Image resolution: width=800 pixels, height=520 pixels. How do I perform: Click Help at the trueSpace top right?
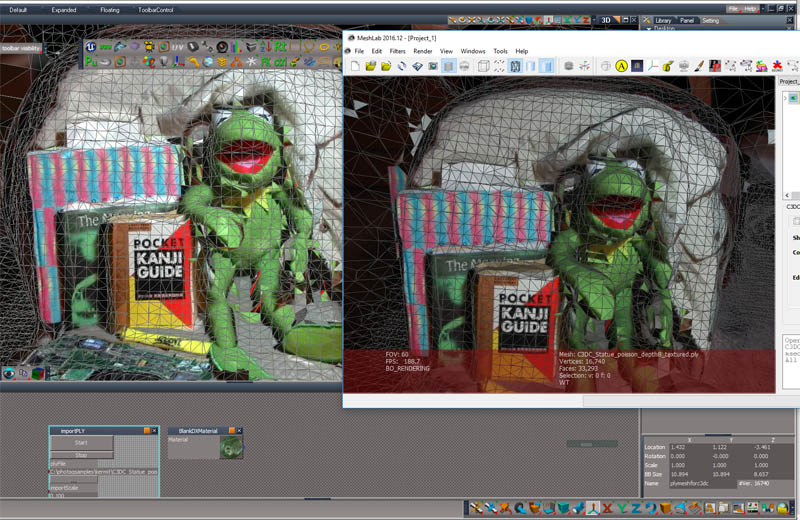tap(749, 9)
